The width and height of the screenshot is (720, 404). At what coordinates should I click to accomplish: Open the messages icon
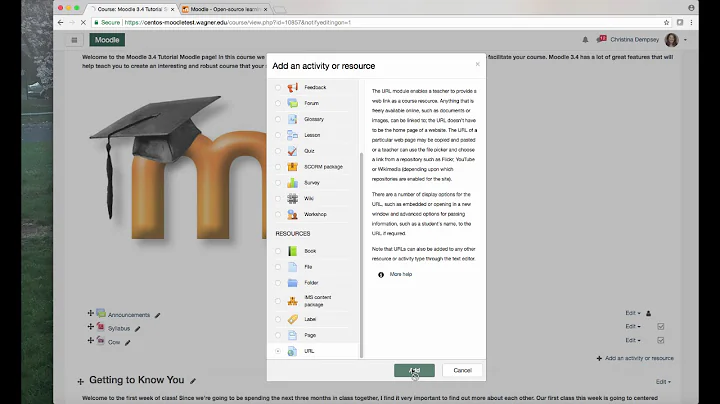click(601, 39)
